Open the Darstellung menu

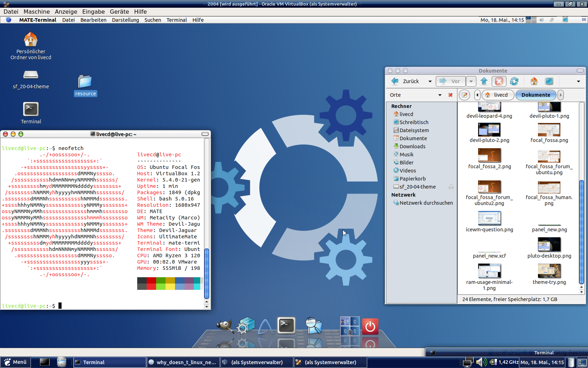pos(125,20)
